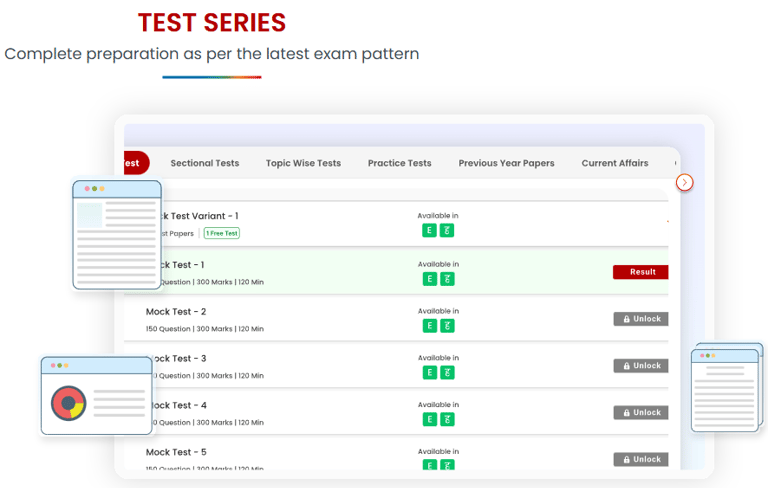Click the TEST SERIES heading
The image size is (768, 488).
coord(212,23)
